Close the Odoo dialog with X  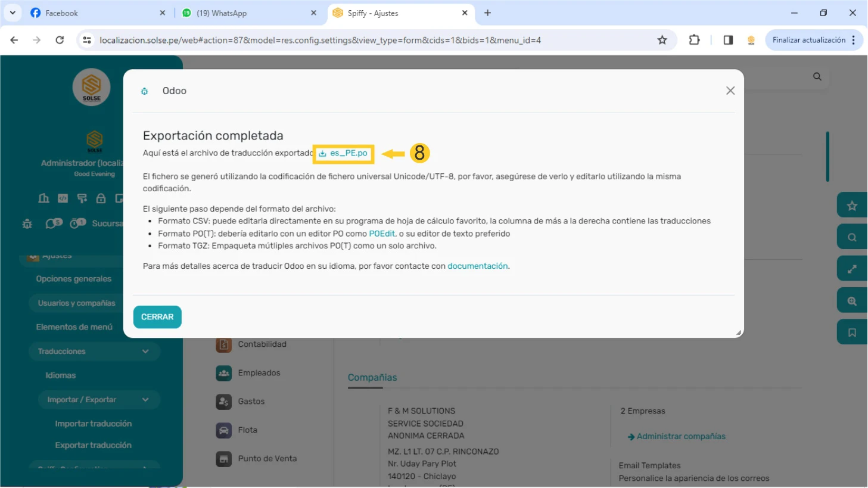click(x=730, y=91)
